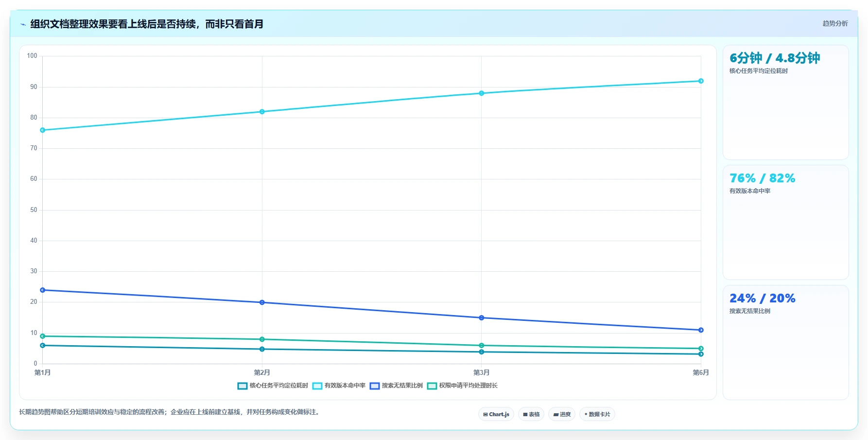
Task: Click the 搜索无结果比例 card caption
Action: (749, 311)
